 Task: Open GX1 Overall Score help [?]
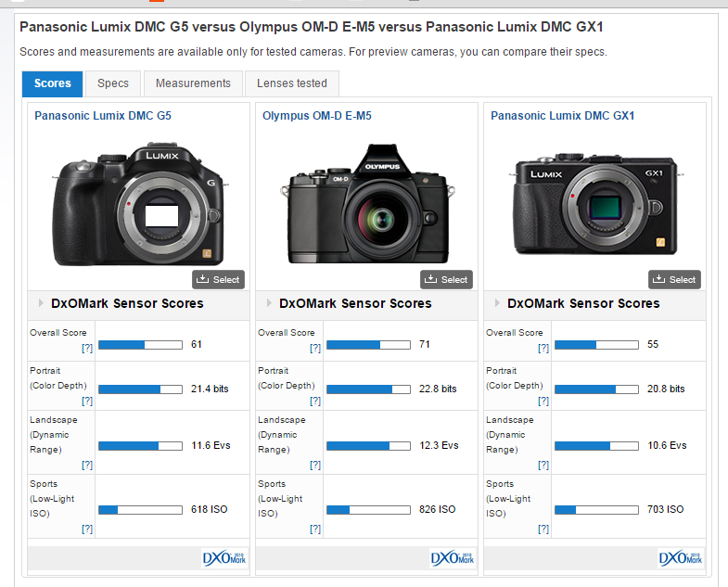tap(543, 348)
